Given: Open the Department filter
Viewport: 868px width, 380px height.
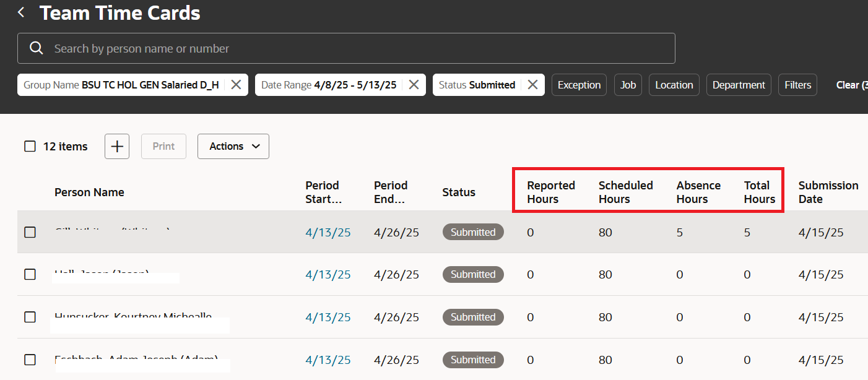Looking at the screenshot, I should [739, 85].
